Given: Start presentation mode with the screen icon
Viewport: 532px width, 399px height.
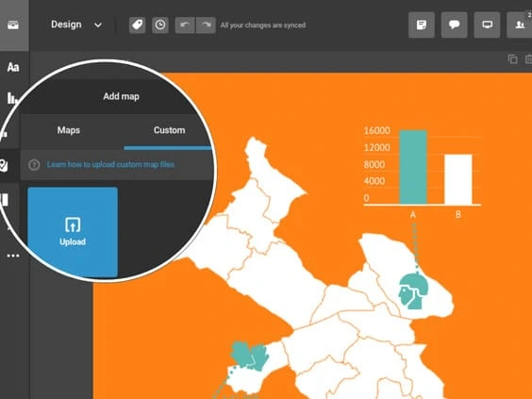Looking at the screenshot, I should click(x=487, y=25).
